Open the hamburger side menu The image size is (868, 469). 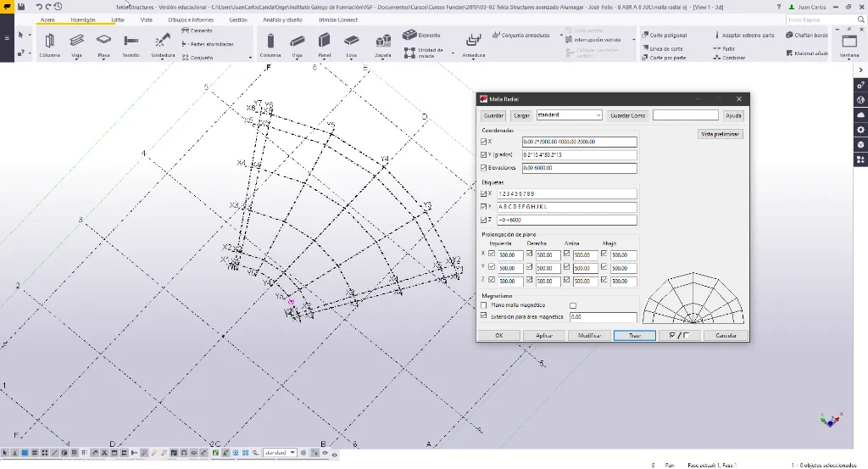point(7,38)
